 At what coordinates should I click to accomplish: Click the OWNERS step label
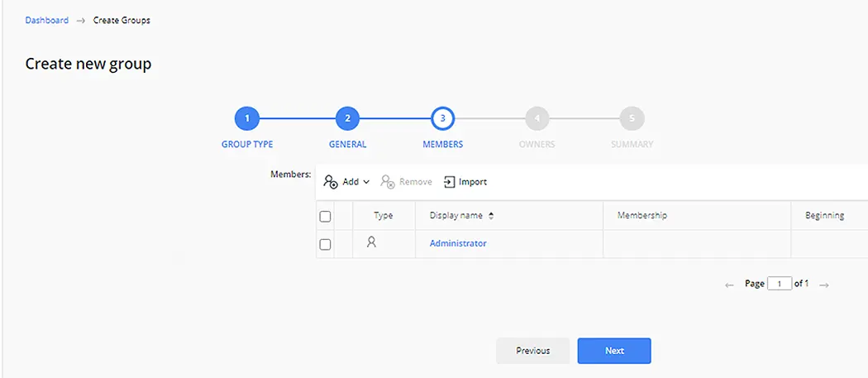click(537, 144)
